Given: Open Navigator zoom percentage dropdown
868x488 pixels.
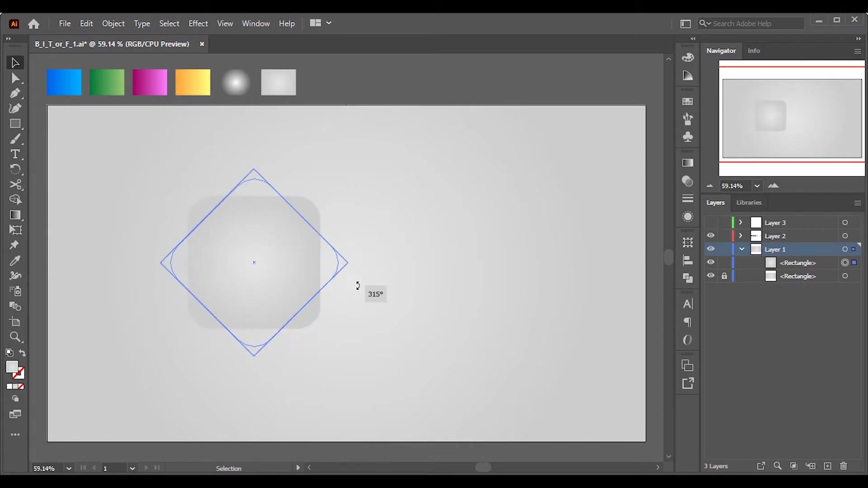Looking at the screenshot, I should pyautogui.click(x=757, y=186).
